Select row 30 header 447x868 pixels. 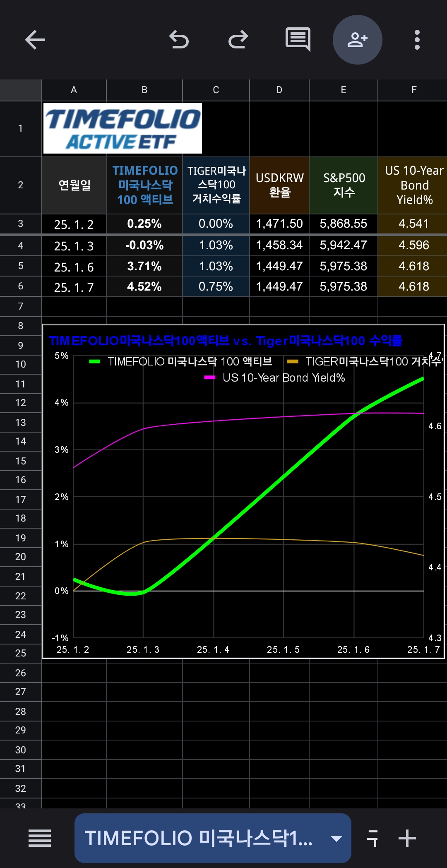(x=21, y=750)
